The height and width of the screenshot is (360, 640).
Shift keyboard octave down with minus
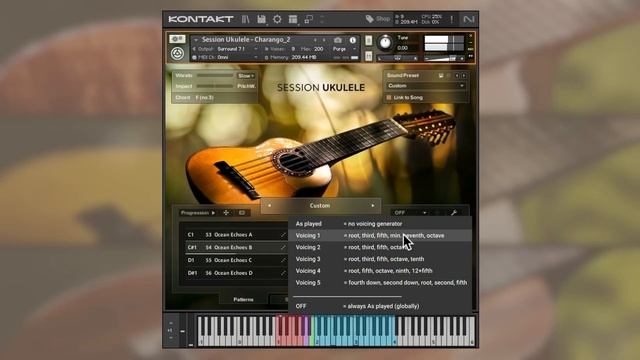point(171,338)
